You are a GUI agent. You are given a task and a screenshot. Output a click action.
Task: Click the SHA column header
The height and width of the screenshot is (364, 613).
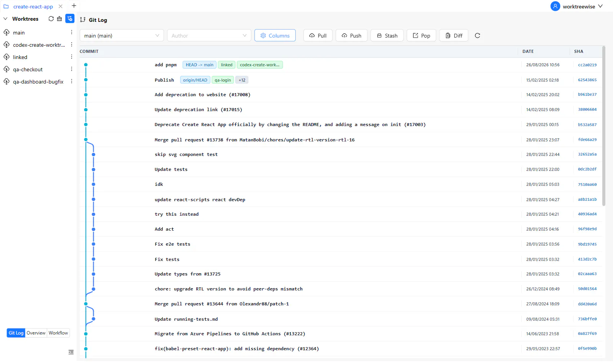coord(579,51)
